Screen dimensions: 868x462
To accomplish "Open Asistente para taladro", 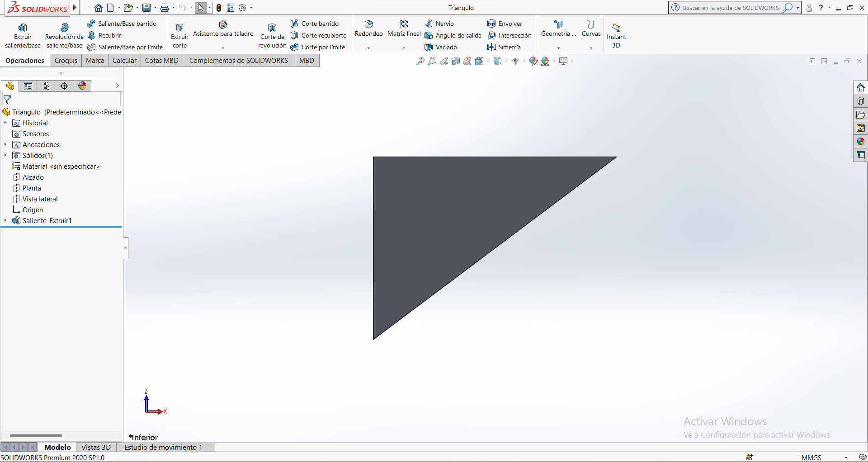I will [x=223, y=29].
